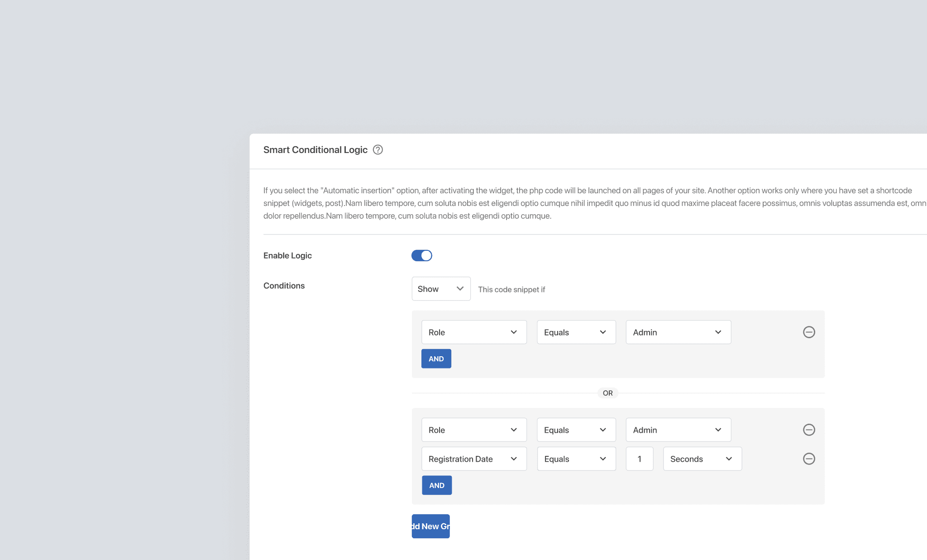
Task: Click the OR separator between the groups
Action: (607, 393)
